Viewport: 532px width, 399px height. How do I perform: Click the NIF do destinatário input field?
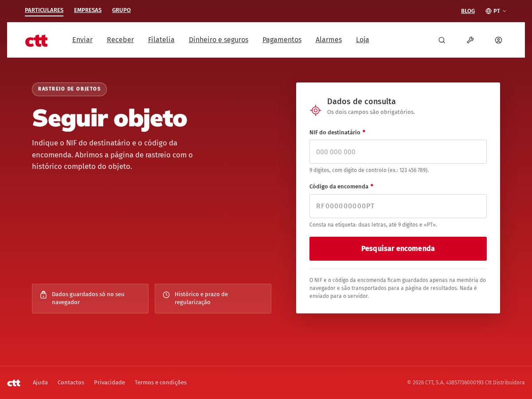coord(398,152)
